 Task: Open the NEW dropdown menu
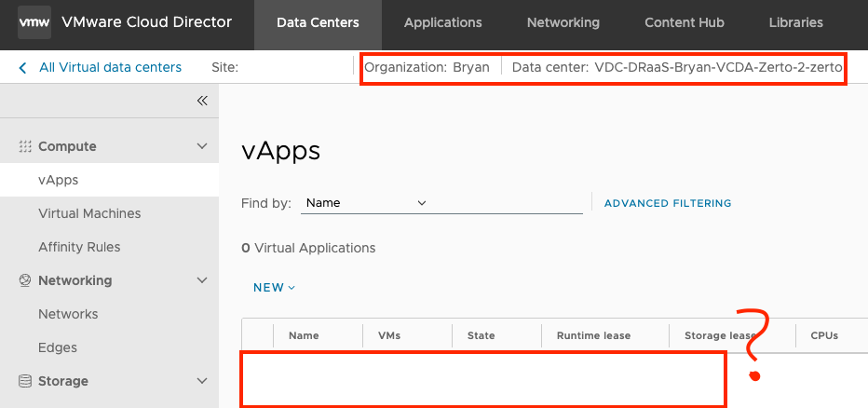coord(274,287)
